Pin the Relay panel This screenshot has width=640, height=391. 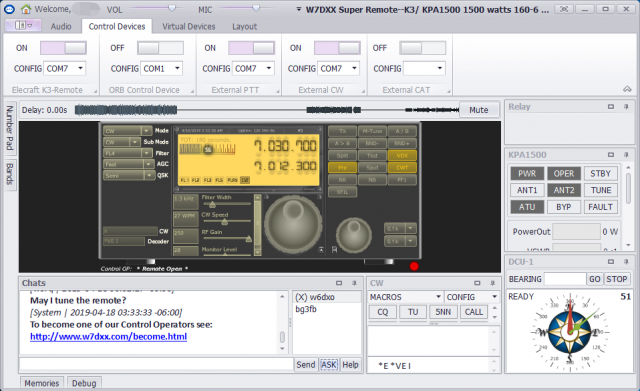[x=626, y=107]
